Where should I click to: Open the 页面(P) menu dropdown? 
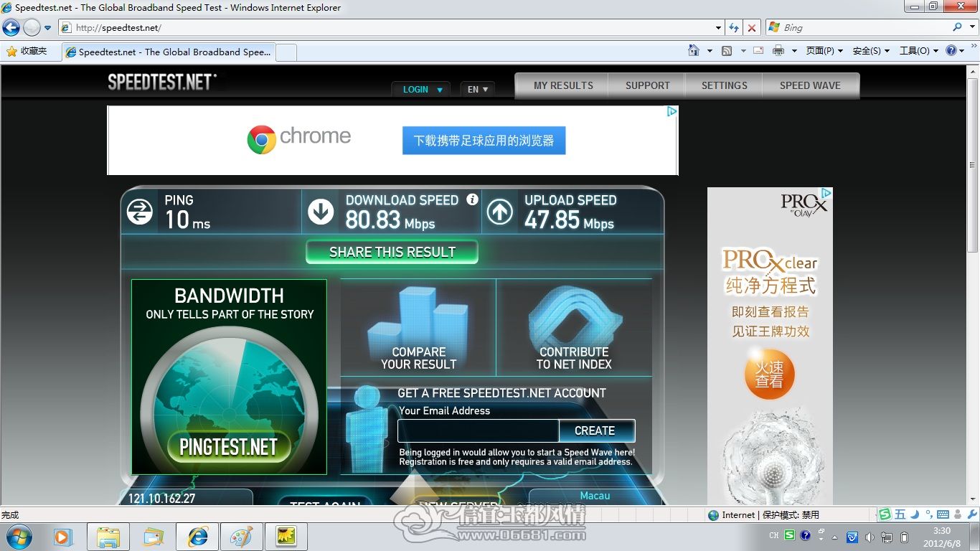[x=824, y=51]
